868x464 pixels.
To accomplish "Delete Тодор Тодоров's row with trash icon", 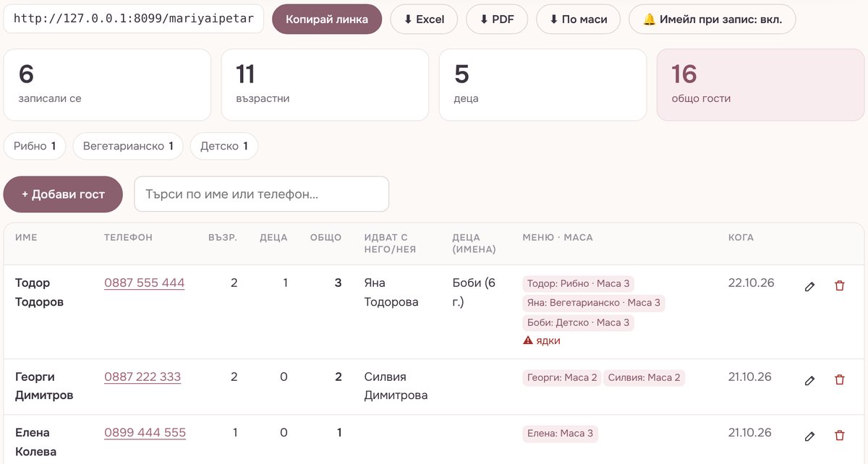I will tap(839, 286).
